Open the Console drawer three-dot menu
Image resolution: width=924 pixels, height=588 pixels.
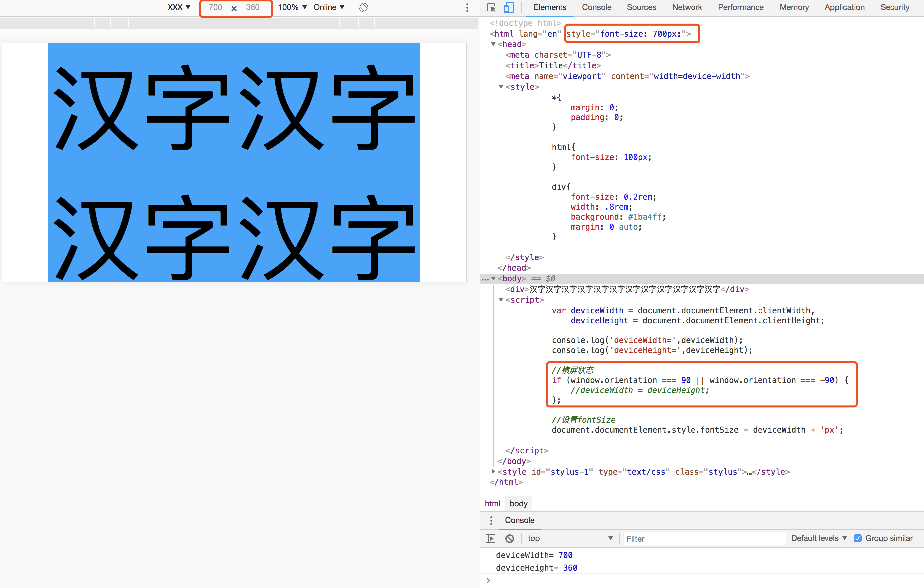(x=491, y=520)
